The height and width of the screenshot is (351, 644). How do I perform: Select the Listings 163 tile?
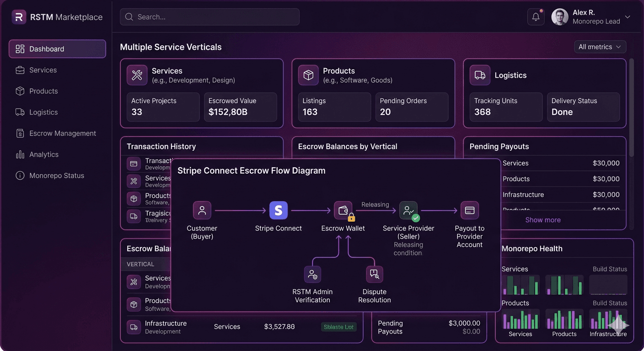(x=334, y=107)
